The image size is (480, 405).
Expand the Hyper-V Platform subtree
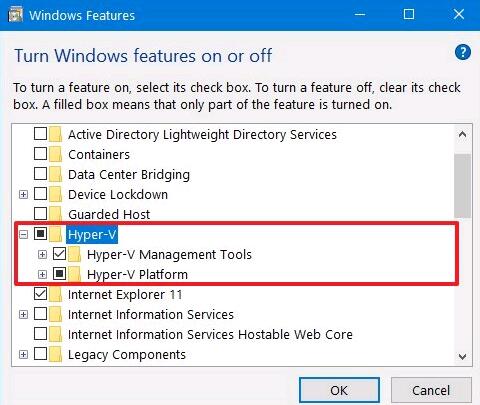click(42, 275)
